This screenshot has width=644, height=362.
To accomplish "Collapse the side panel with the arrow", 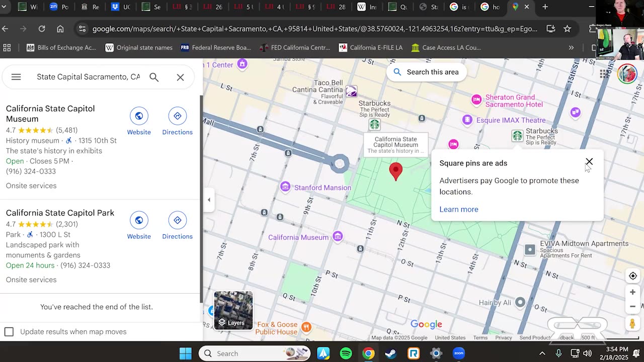I will point(209,200).
